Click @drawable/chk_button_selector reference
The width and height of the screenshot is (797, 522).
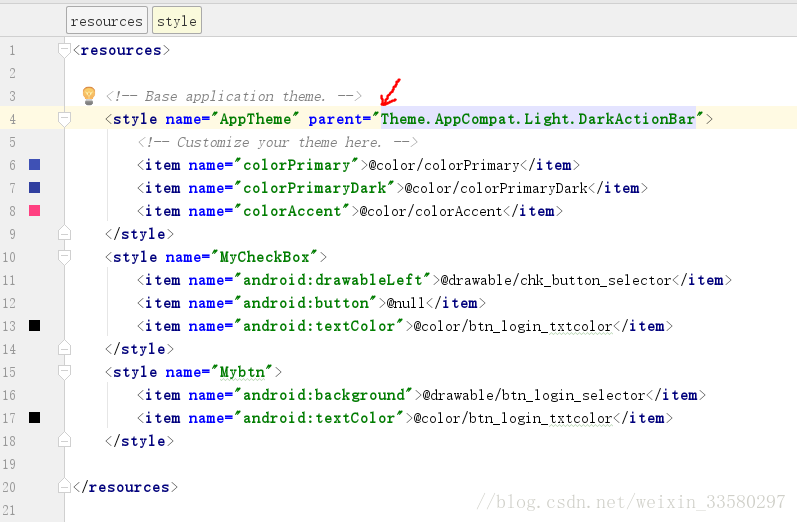[x=556, y=280]
